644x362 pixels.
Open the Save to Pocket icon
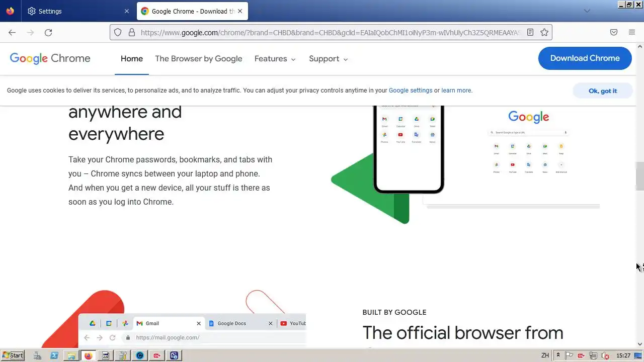[x=614, y=32]
